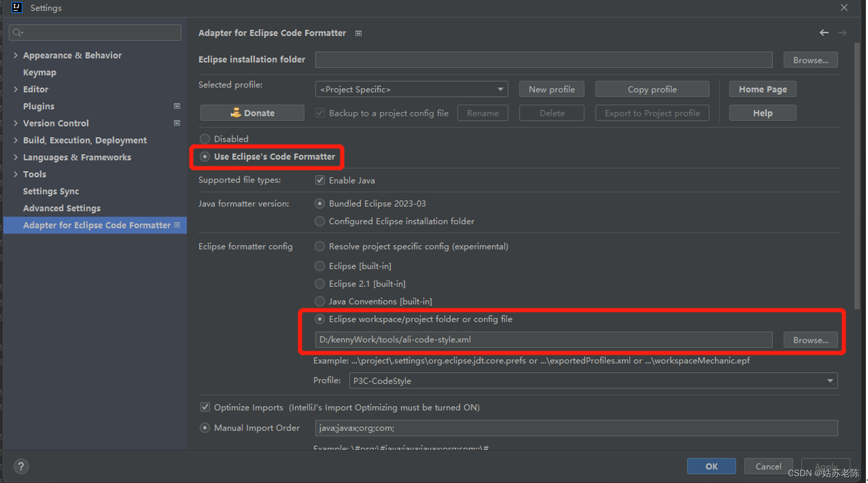Click the config file path field
The width and height of the screenshot is (868, 483).
[543, 339]
